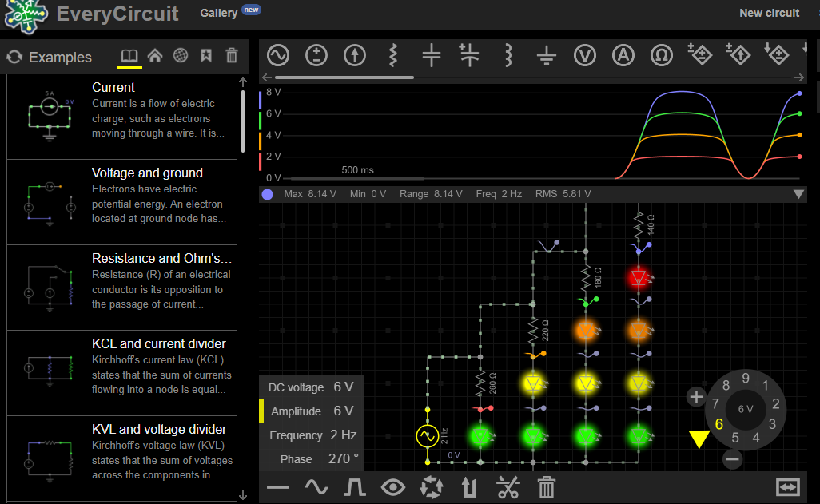Viewport: 820px width, 504px height.
Task: Create a New circuit
Action: tap(770, 13)
